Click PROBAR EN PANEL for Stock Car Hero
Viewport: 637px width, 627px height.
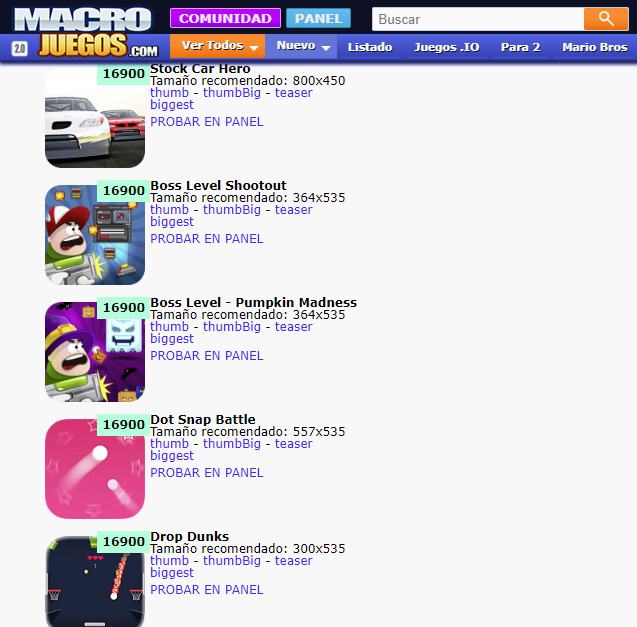tap(207, 122)
